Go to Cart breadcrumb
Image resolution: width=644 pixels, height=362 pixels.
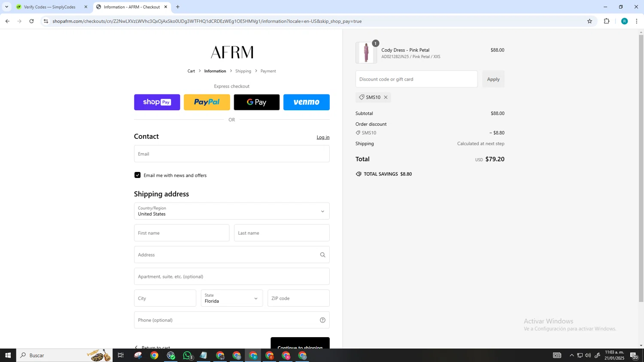[191, 71]
